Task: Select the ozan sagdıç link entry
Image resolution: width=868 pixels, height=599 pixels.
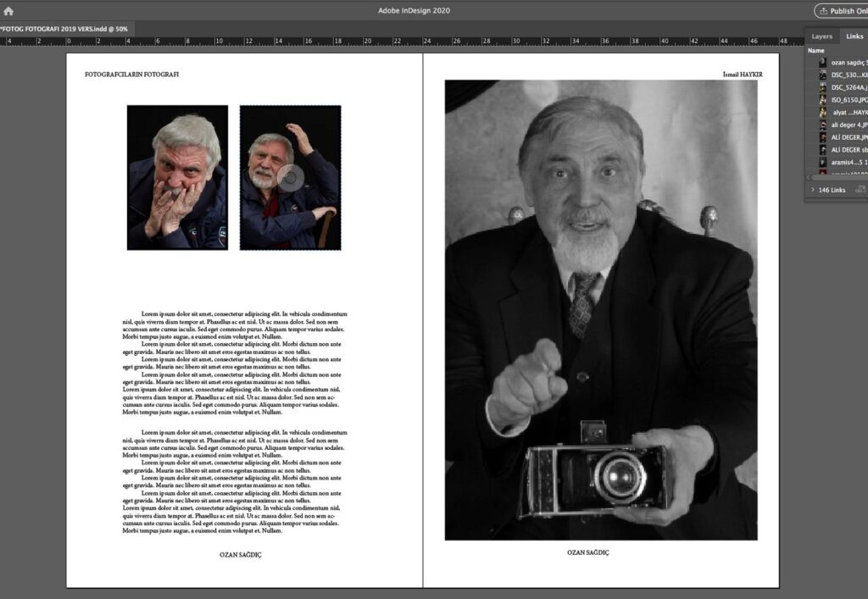Action: coord(849,63)
